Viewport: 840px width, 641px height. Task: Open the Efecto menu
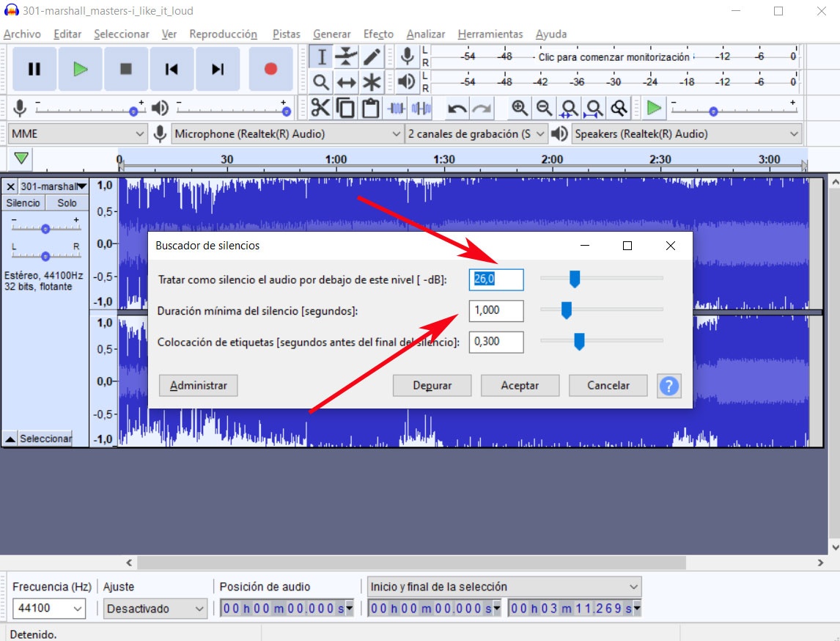(x=378, y=34)
